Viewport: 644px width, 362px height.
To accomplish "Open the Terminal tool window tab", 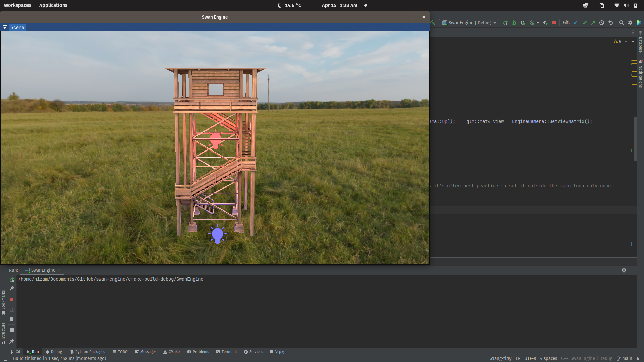I will click(226, 352).
